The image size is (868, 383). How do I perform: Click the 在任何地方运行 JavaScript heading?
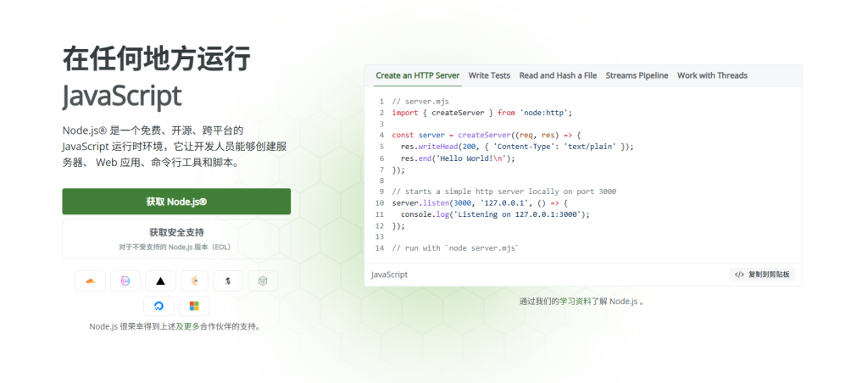[156, 77]
